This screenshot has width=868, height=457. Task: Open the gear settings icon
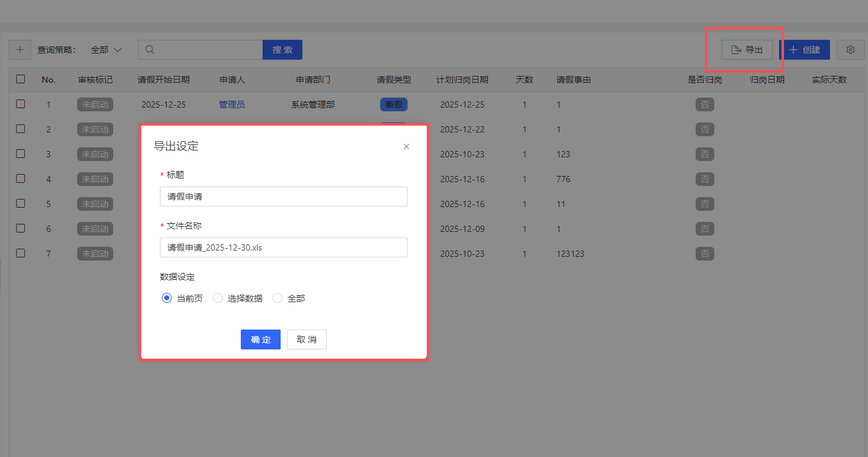coord(851,50)
